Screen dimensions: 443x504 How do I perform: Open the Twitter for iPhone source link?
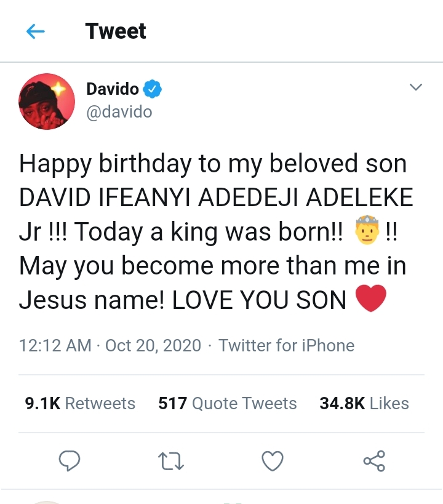(x=286, y=346)
